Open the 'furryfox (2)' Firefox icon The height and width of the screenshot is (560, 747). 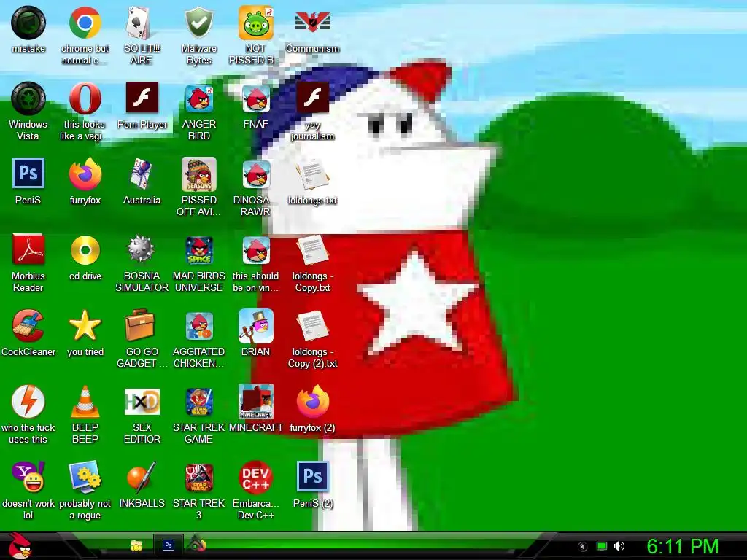click(x=312, y=402)
